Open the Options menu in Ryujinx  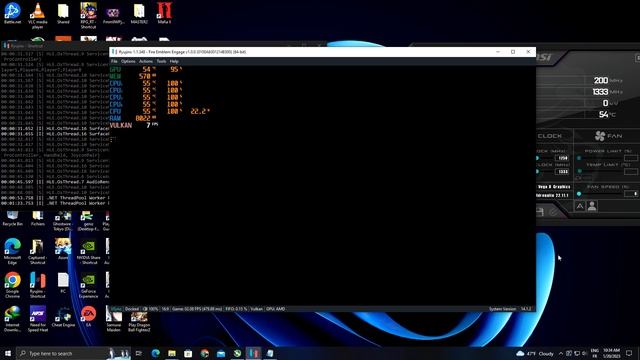click(x=128, y=61)
